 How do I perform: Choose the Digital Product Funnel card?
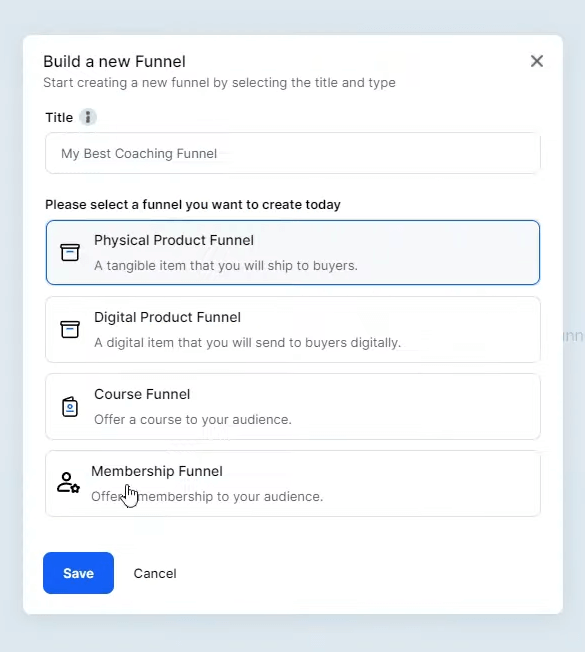[x=293, y=329]
